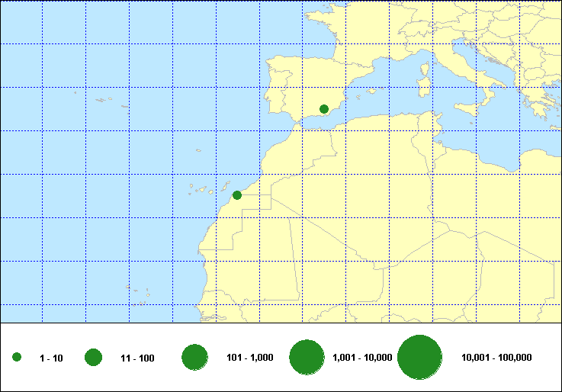Select the legend circle for 1,001 - 10,000
Viewport: 562px width, 392px height.
[x=308, y=357]
